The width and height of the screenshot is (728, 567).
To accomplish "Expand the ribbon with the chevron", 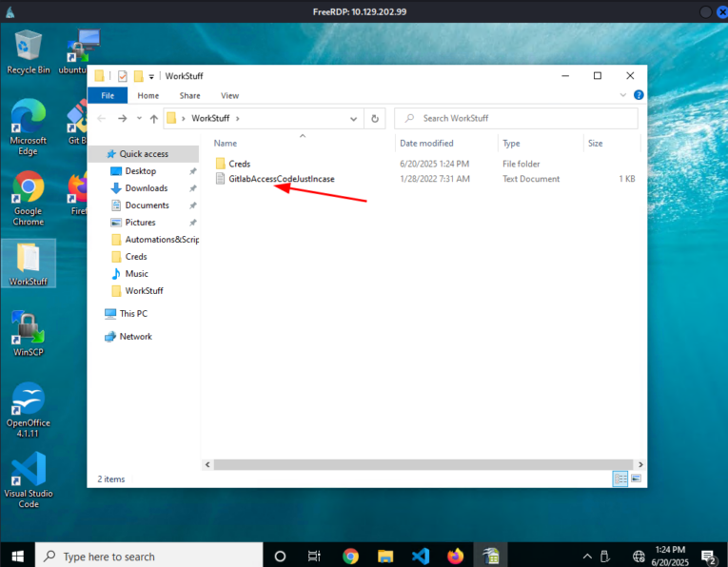I will pos(624,95).
